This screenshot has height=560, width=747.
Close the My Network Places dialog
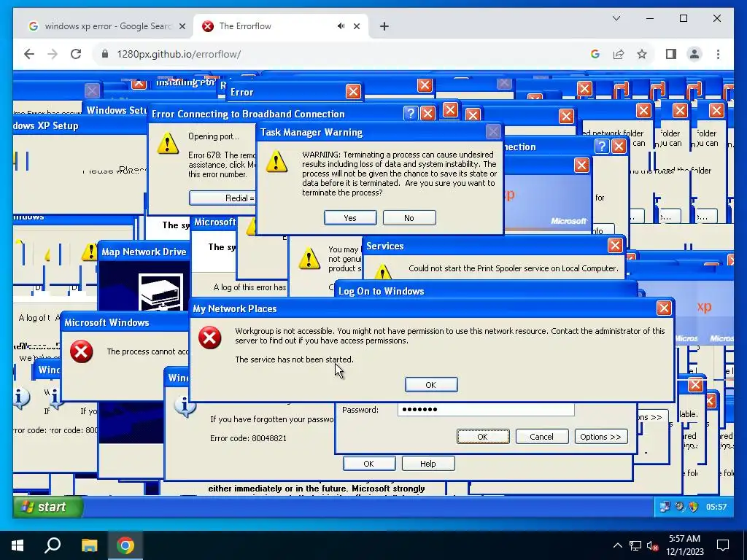point(664,308)
